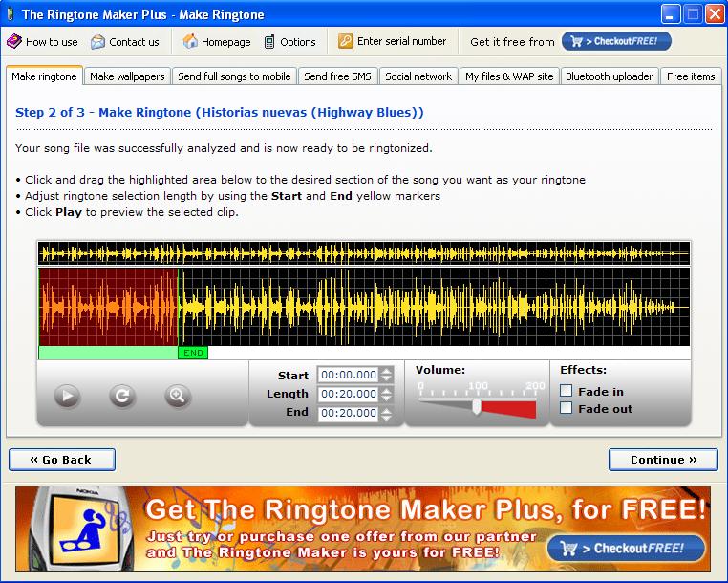Increase the Start time with up arrow
Screen dimensions: 728x583
pyautogui.click(x=386, y=371)
